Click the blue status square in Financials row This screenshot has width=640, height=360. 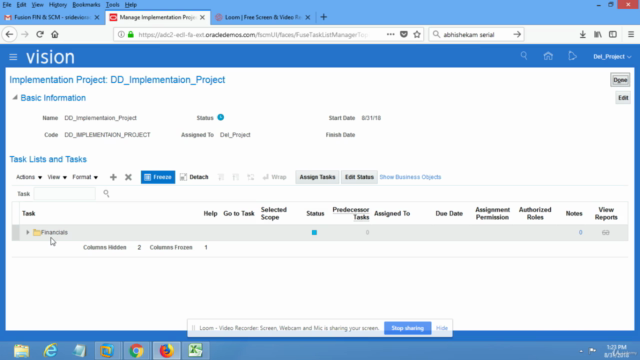tap(314, 233)
